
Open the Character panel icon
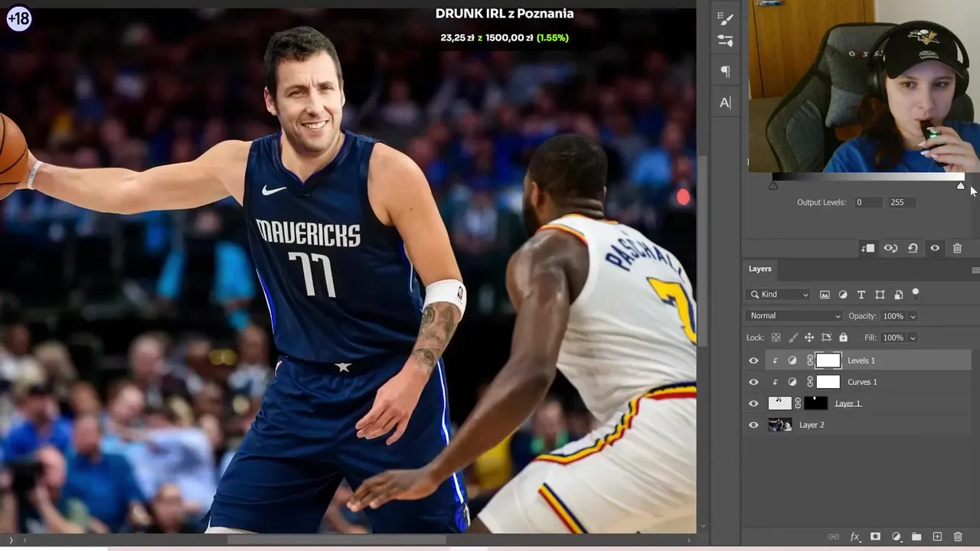click(x=725, y=103)
